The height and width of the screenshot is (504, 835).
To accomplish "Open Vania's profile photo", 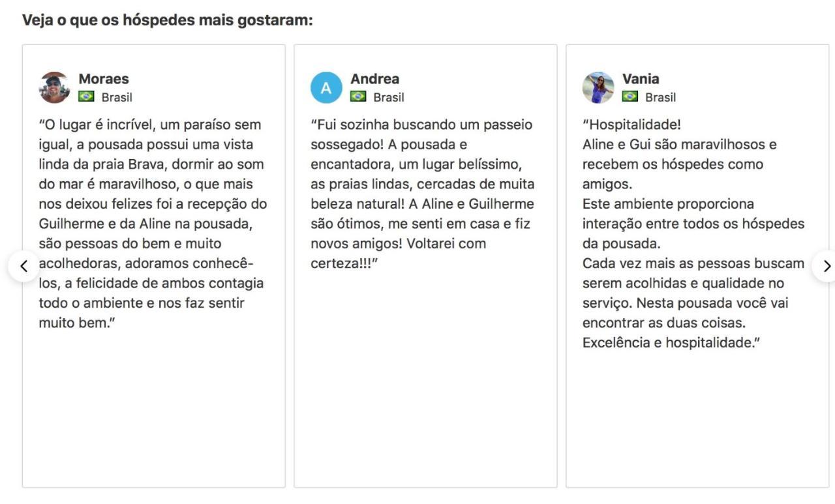I will (598, 87).
